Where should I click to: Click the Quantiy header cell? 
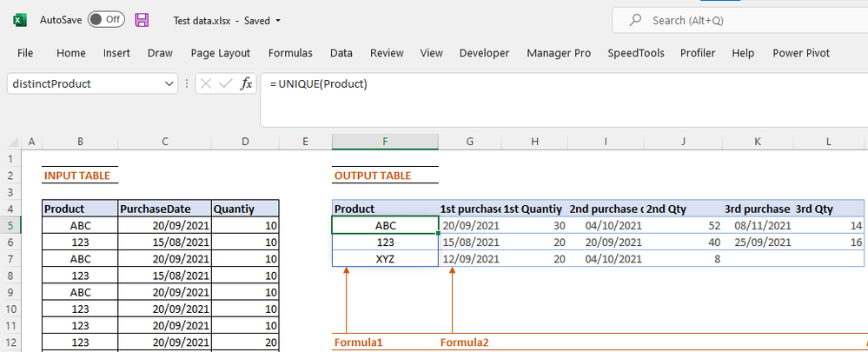point(245,209)
